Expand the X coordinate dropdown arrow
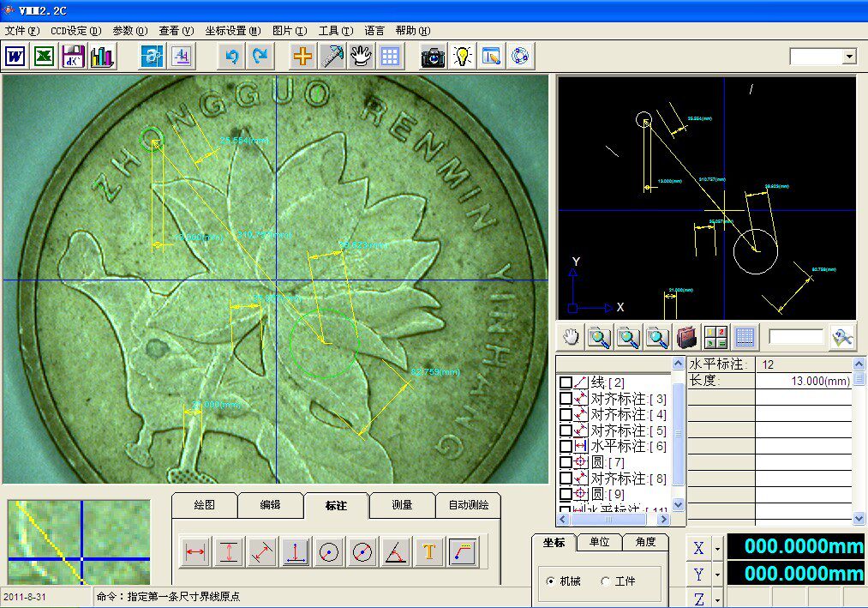This screenshot has width=868, height=608. (717, 549)
